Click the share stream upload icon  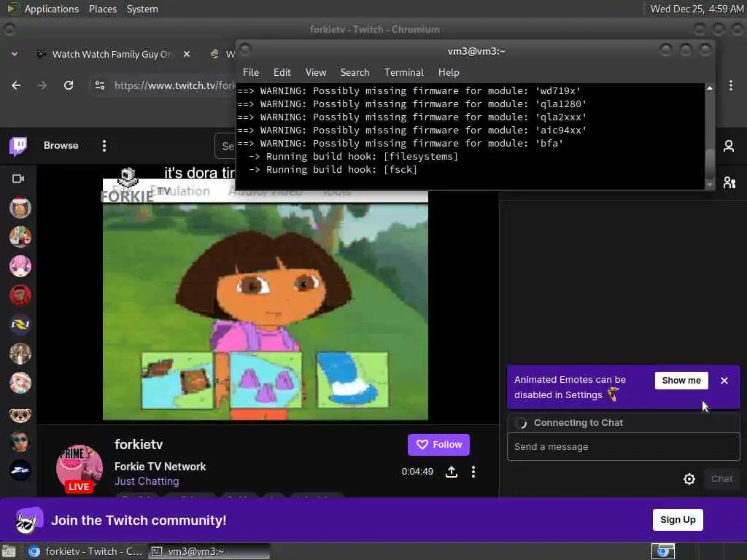[451, 472]
